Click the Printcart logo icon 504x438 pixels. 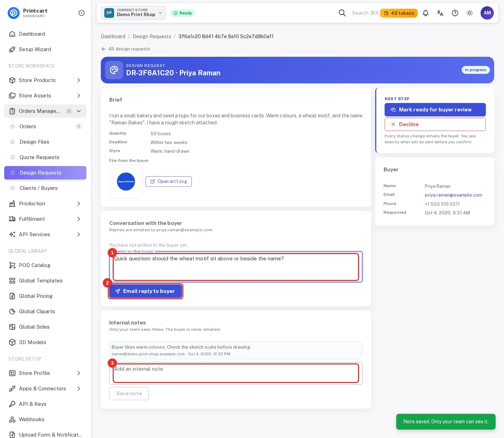click(x=14, y=13)
